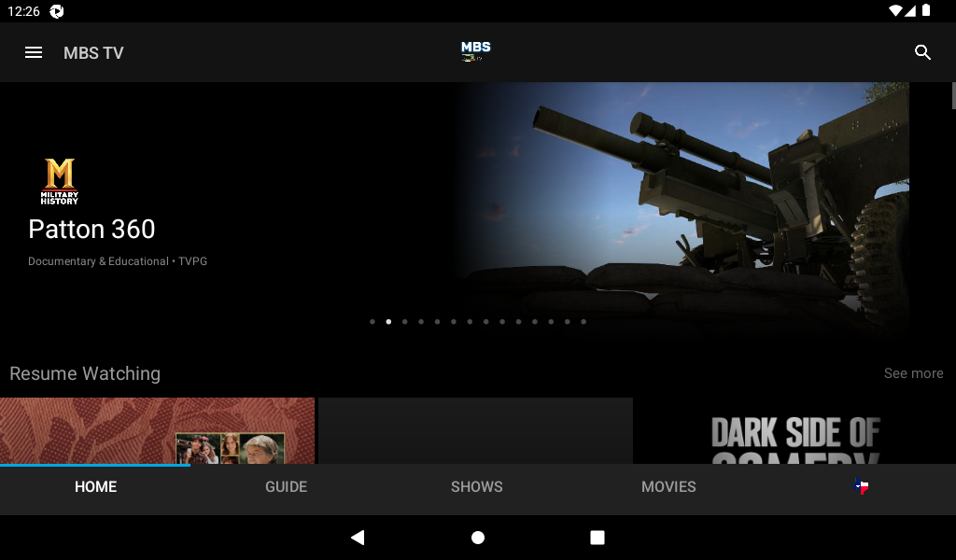Tap the search magnifier icon
This screenshot has width=956, height=560.
pos(922,52)
